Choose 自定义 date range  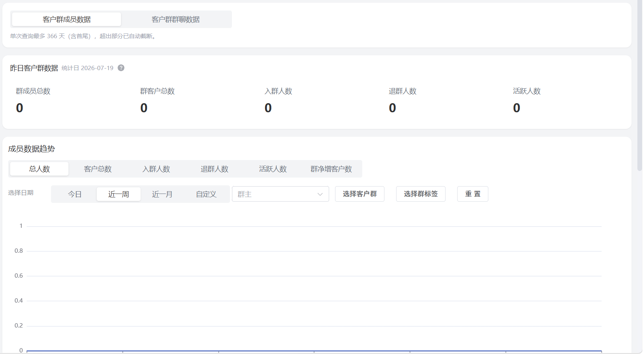pyautogui.click(x=206, y=194)
